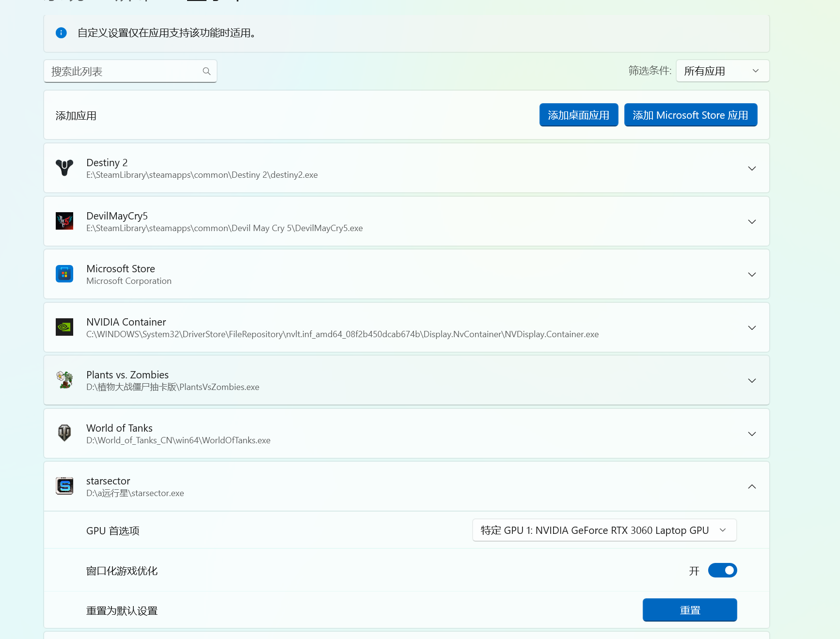Open the GPU 首选项 dropdown
The height and width of the screenshot is (639, 840).
tap(604, 530)
